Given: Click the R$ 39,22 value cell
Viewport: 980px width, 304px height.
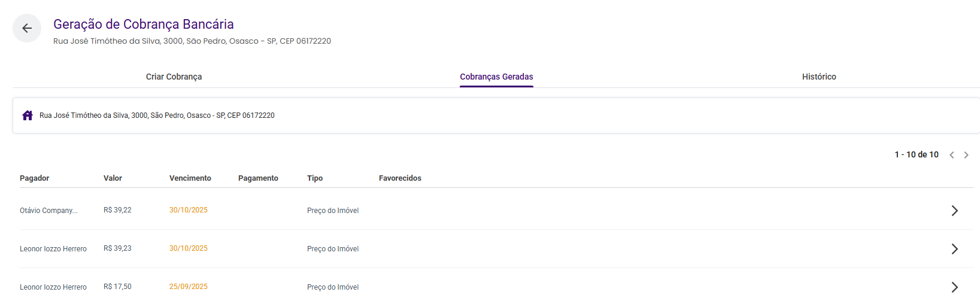Looking at the screenshot, I should (117, 210).
